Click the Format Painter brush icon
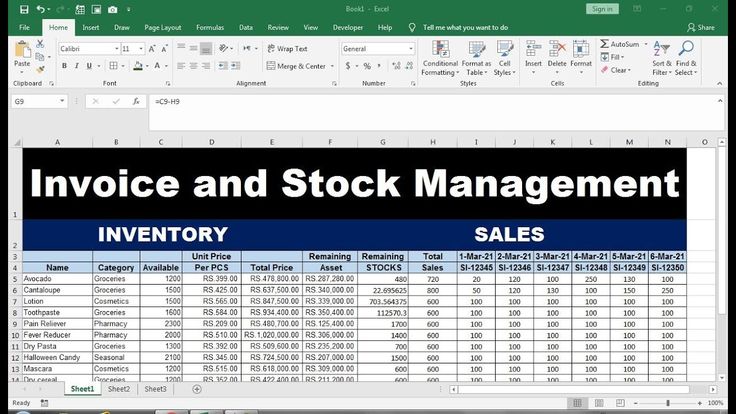 tap(40, 69)
